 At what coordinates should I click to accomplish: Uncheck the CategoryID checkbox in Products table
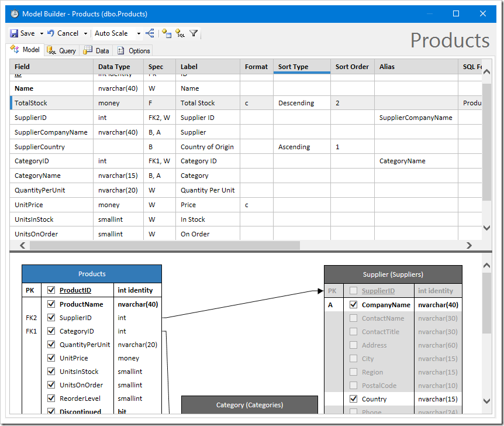click(51, 331)
